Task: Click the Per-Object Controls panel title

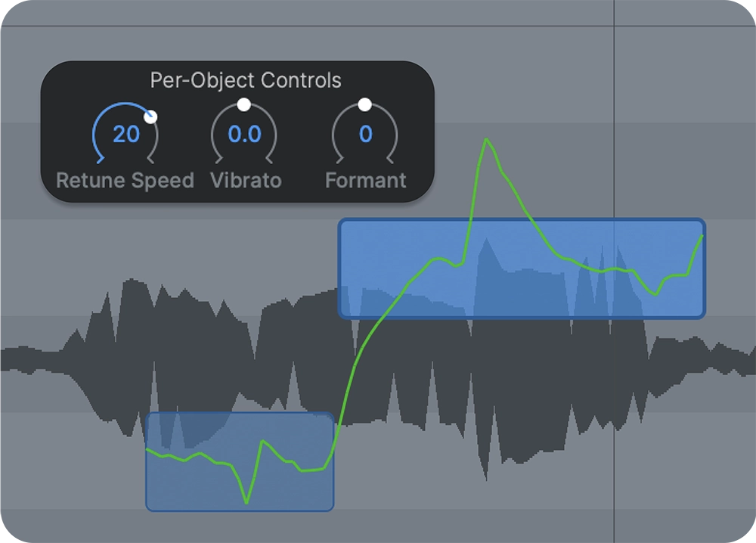Action: coord(246,80)
